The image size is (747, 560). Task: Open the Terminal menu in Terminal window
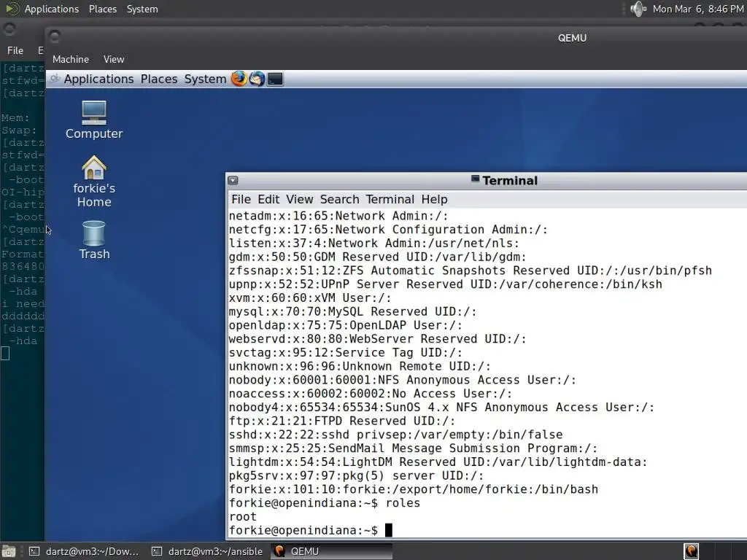point(390,199)
